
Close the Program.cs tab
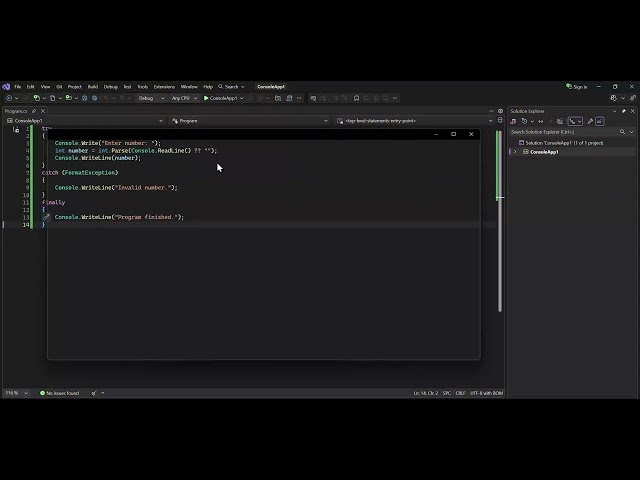click(43, 111)
